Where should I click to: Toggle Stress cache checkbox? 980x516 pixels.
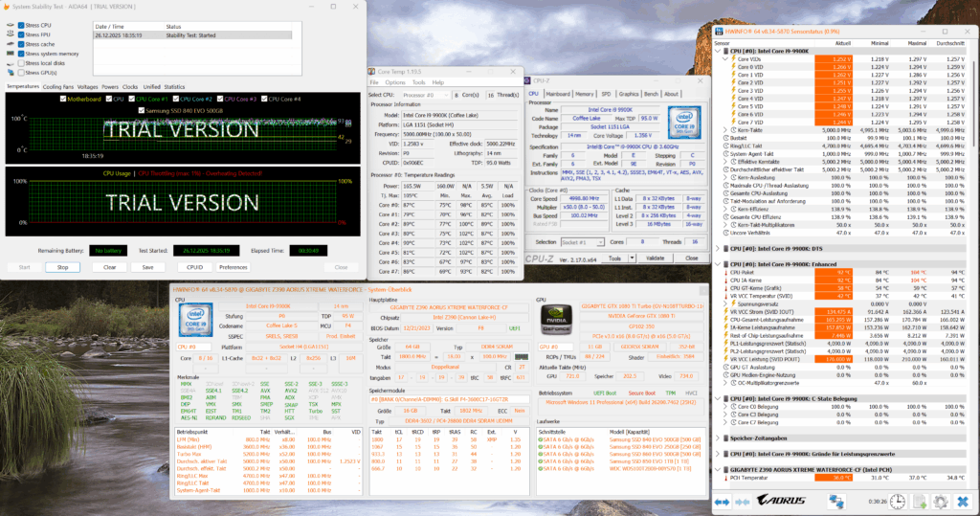click(x=21, y=44)
